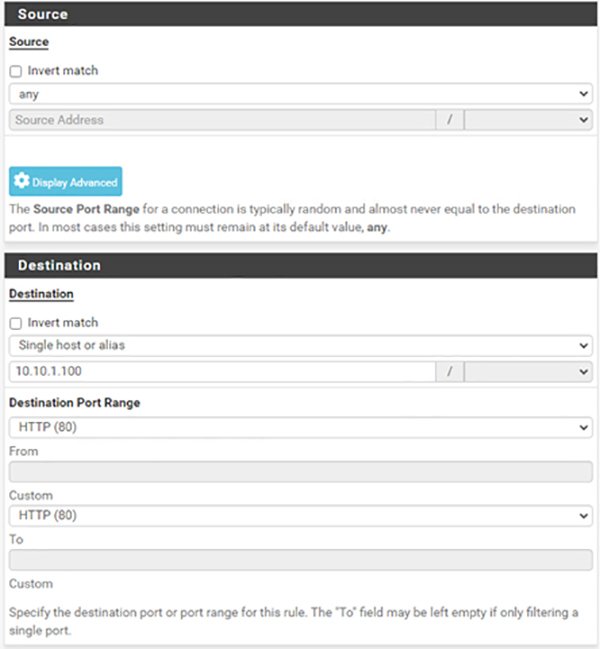Open the Source subnet mask dropdown

528,120
